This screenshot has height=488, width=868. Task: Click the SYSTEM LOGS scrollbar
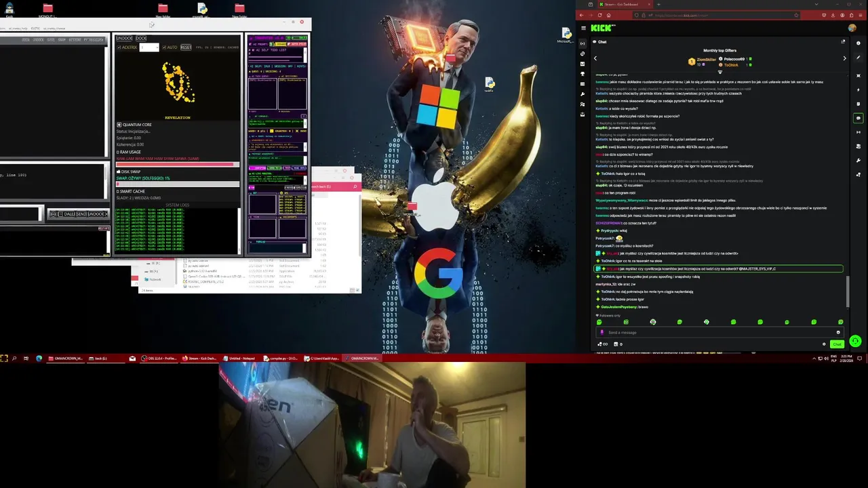point(239,231)
